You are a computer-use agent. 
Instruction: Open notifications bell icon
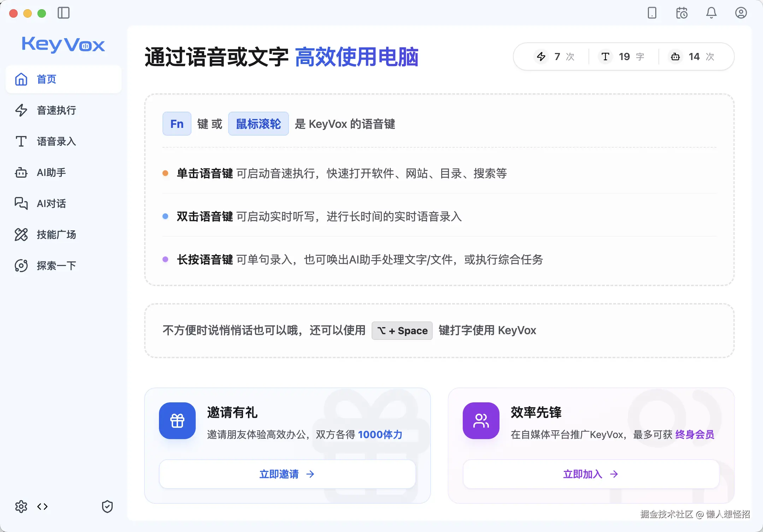711,13
